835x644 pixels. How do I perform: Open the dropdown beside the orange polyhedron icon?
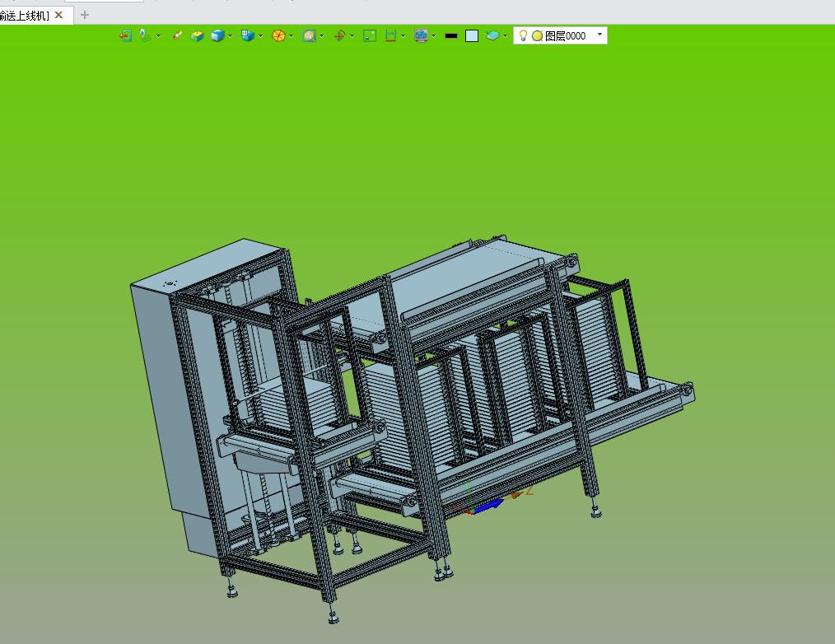(x=292, y=36)
